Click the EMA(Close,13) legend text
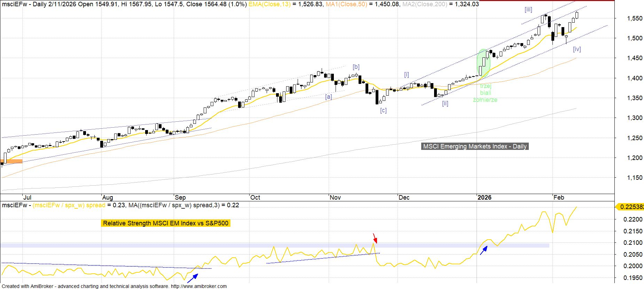 coord(269,4)
